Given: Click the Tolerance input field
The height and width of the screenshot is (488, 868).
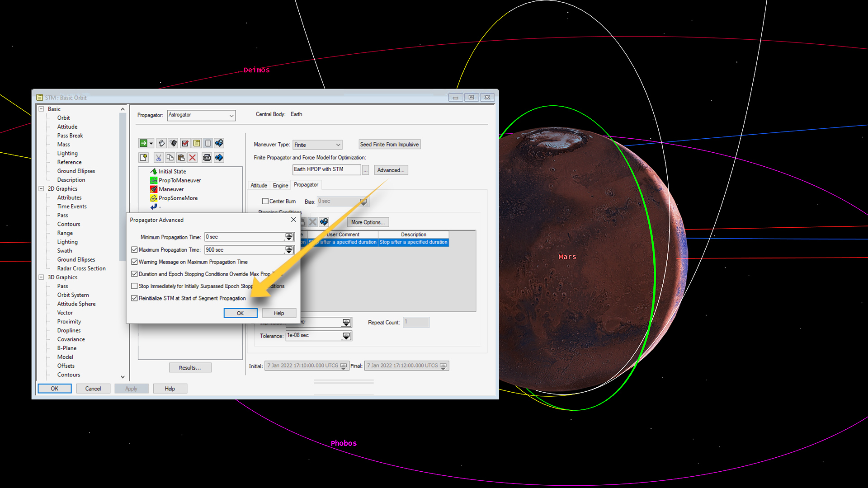Looking at the screenshot, I should 313,336.
